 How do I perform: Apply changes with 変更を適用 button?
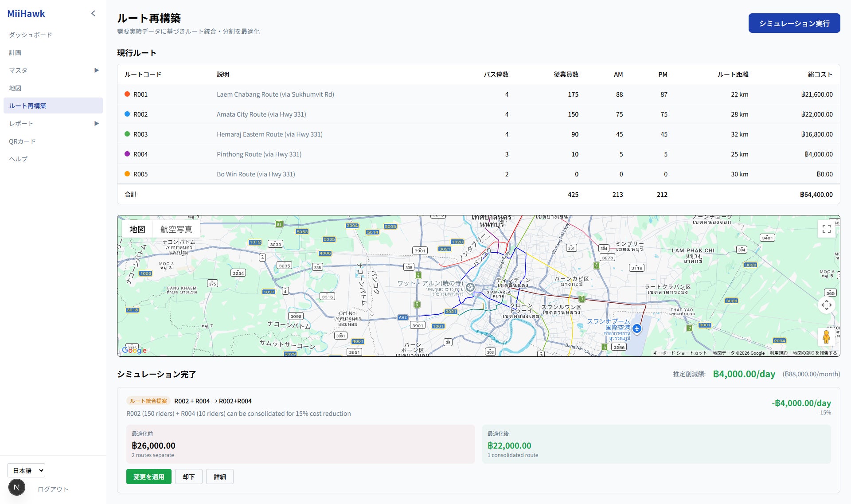[x=148, y=477]
